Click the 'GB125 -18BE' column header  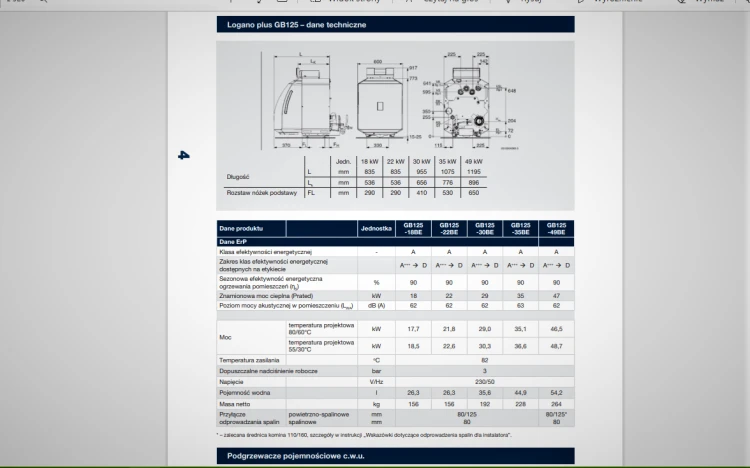pyautogui.click(x=413, y=229)
